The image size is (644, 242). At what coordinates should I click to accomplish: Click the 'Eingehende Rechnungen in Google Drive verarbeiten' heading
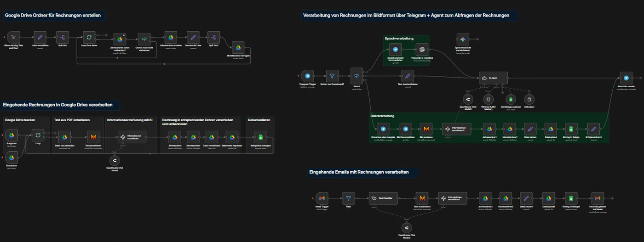57,105
